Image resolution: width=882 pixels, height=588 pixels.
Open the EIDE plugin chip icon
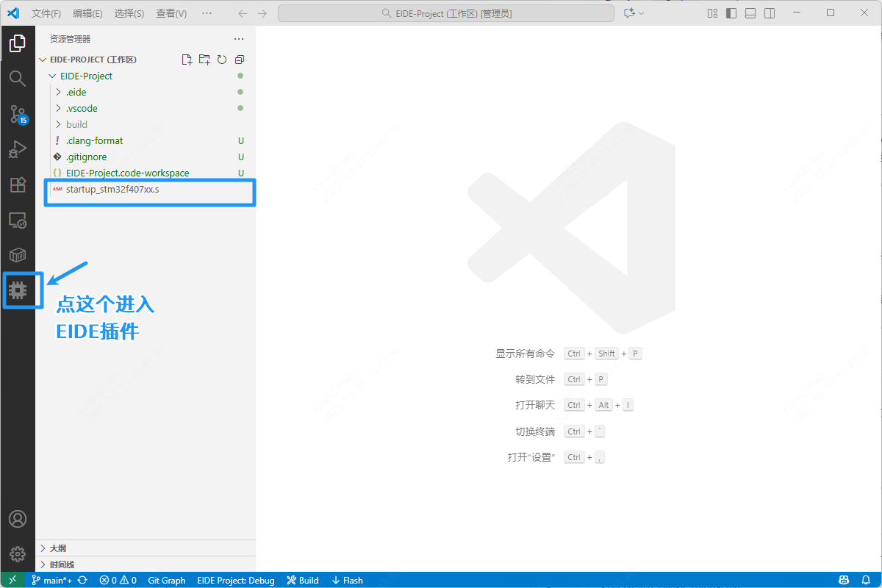point(18,290)
